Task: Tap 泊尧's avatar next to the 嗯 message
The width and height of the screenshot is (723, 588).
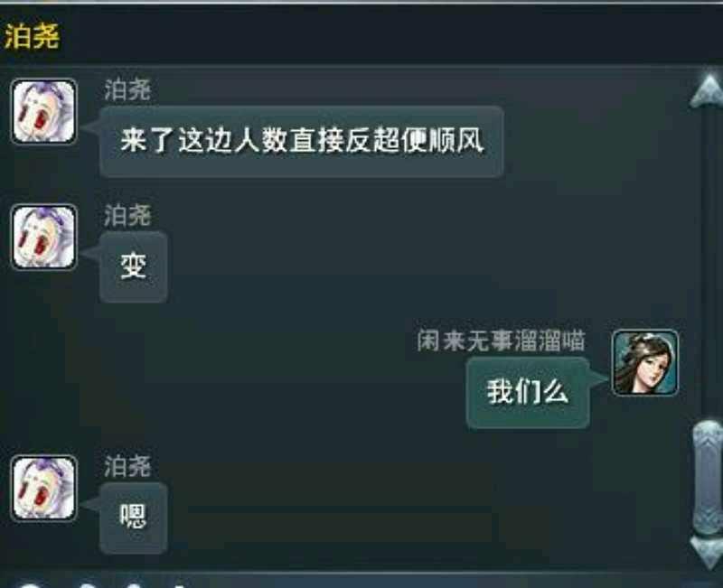Action: (43, 488)
